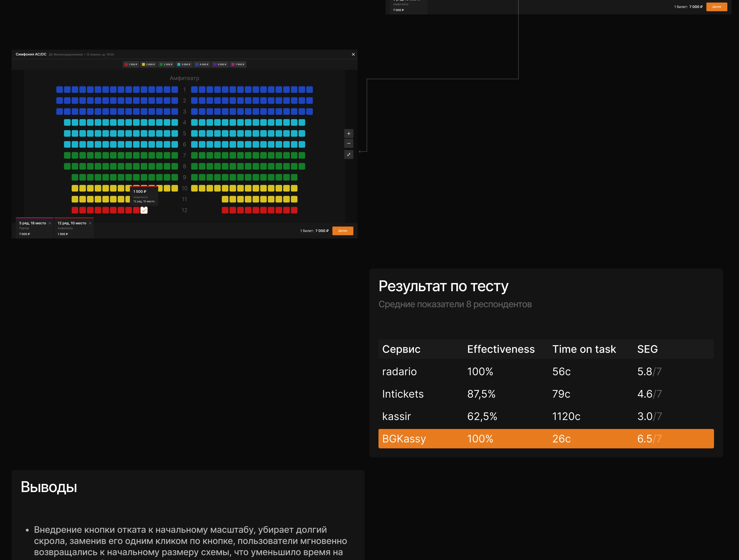Click the 1 билет: 7 000 ₽ total in seat map
Image resolution: width=739 pixels, height=560 pixels.
coord(314,231)
